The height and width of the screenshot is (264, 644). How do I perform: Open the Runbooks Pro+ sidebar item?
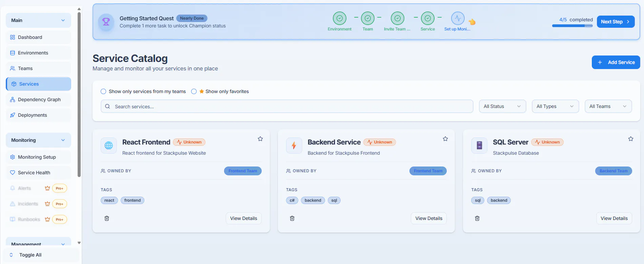tap(38, 219)
